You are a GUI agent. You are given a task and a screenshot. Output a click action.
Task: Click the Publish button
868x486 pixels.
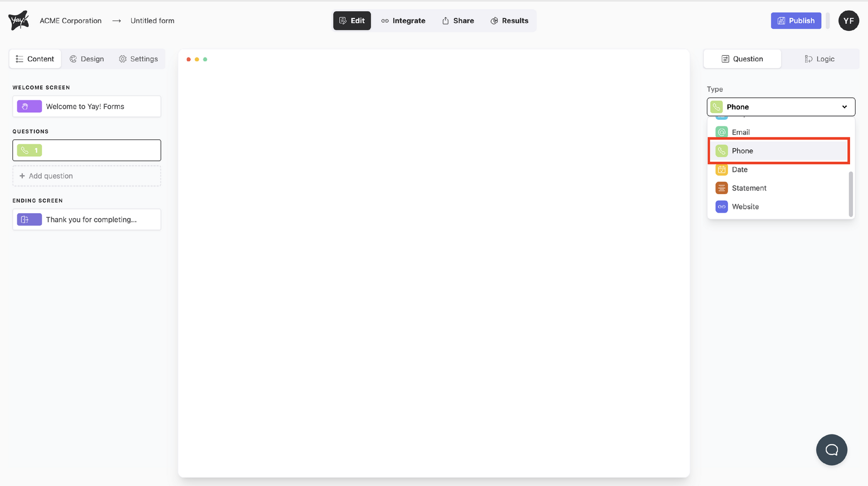tap(796, 21)
